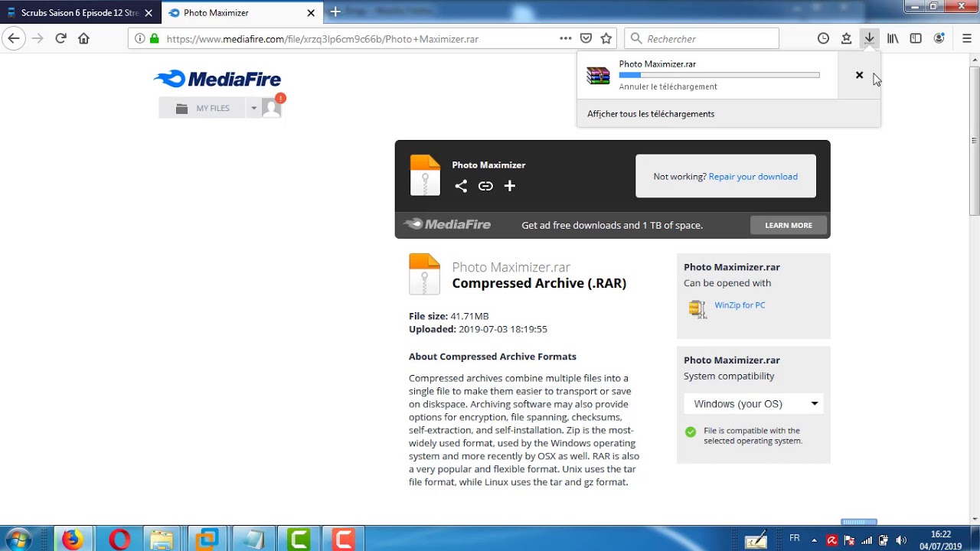The width and height of the screenshot is (980, 551).
Task: Save page to Pocket
Action: [586, 38]
